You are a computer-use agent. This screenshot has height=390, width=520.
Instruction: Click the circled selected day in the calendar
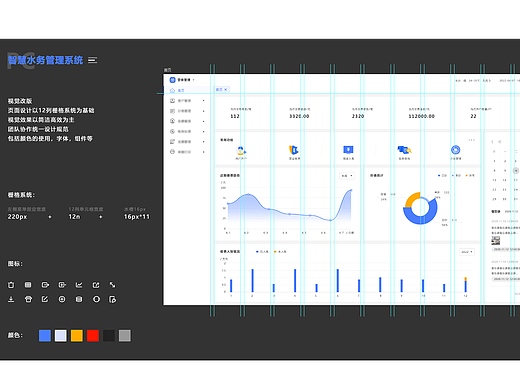point(516,171)
